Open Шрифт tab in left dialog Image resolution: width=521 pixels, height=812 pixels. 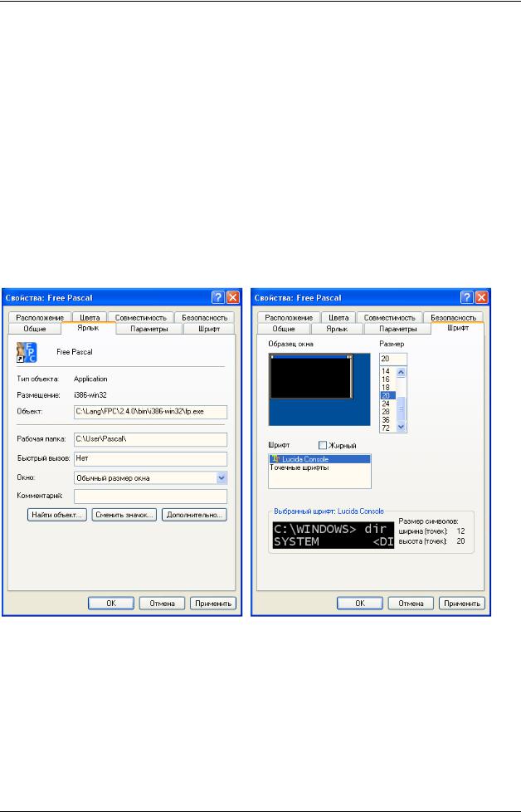tap(209, 329)
